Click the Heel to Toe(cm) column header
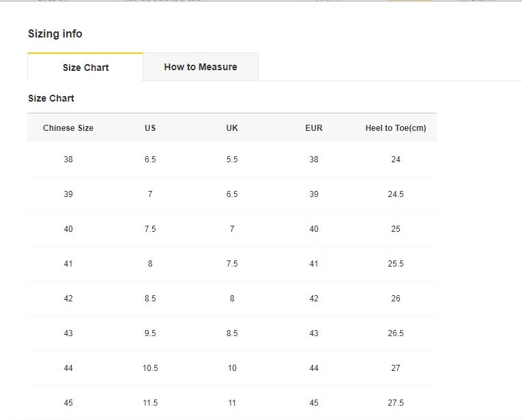The image size is (522, 420). click(x=396, y=128)
